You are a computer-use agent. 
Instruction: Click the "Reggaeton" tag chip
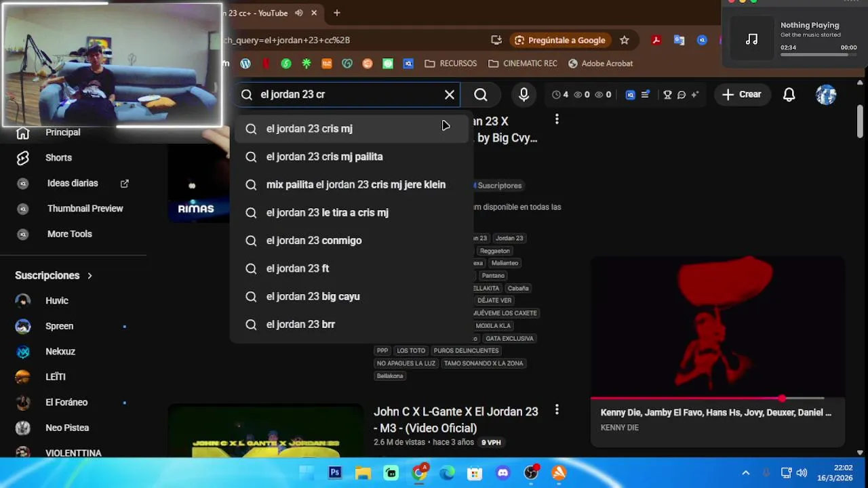pyautogui.click(x=495, y=251)
